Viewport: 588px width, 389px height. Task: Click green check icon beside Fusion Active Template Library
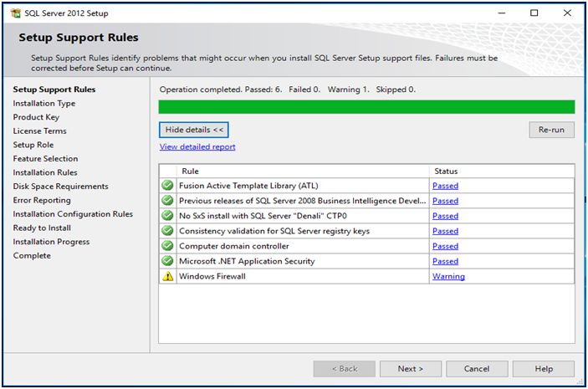[167, 186]
